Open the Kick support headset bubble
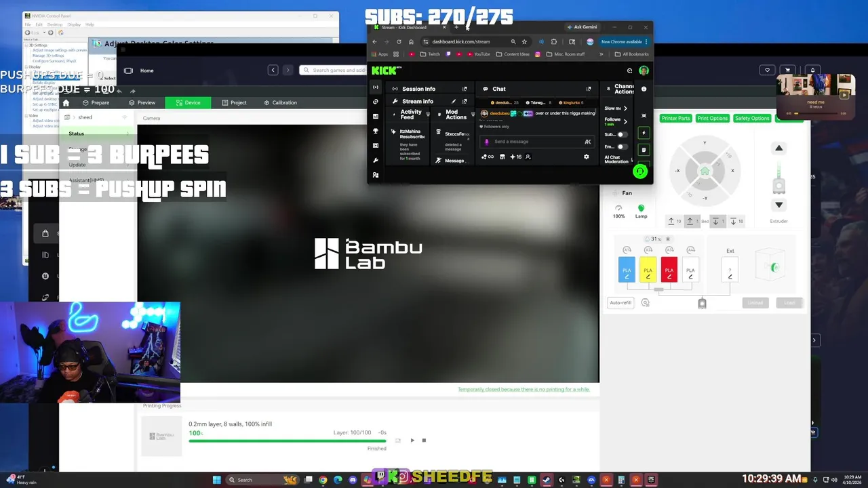This screenshot has width=868, height=488. click(x=639, y=171)
